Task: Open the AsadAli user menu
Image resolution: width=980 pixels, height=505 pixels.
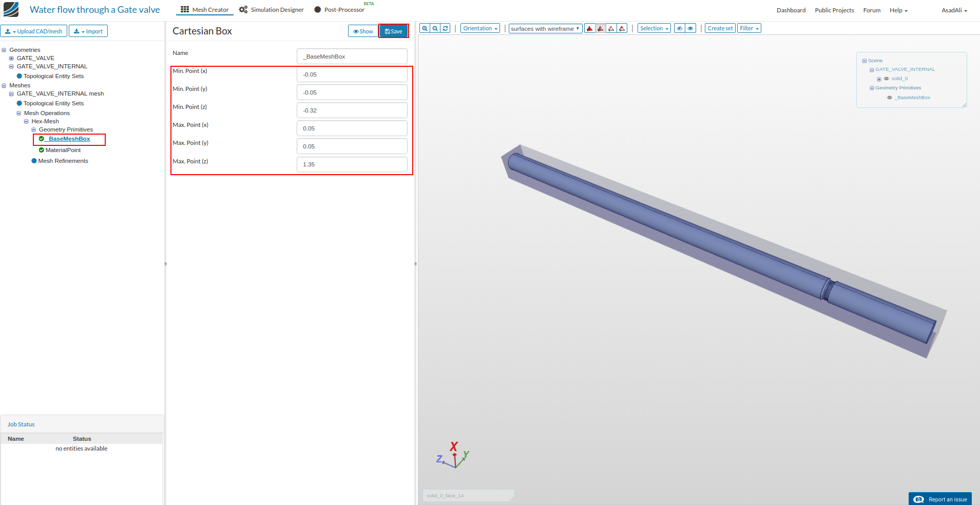Action: pos(954,10)
